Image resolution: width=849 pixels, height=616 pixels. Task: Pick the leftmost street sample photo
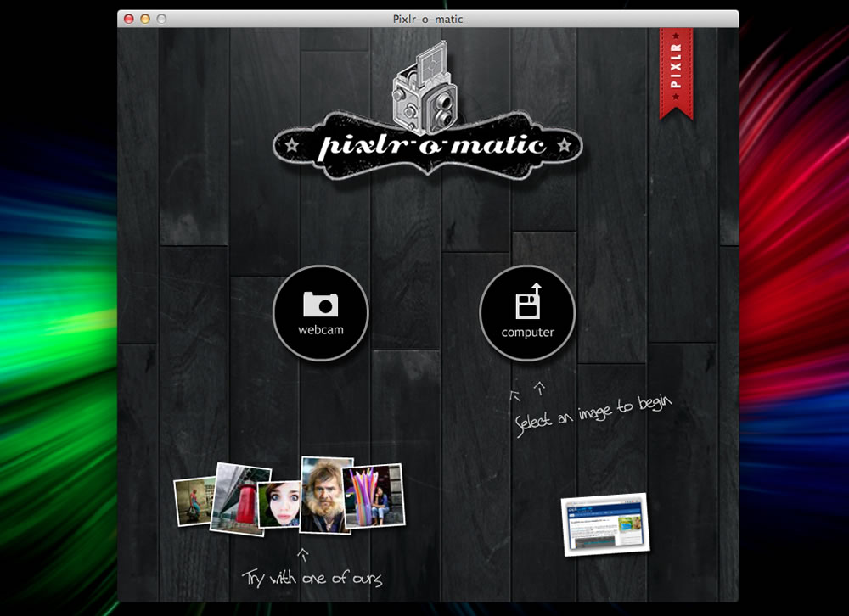click(x=194, y=501)
